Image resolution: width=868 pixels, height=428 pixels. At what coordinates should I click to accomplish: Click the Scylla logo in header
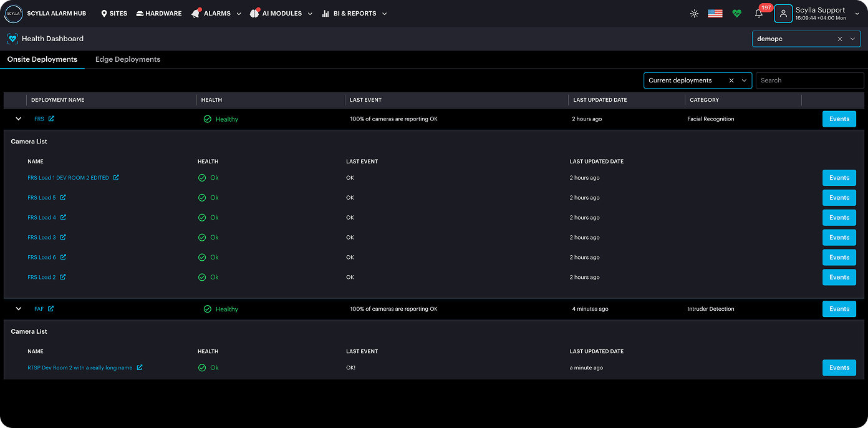(13, 14)
